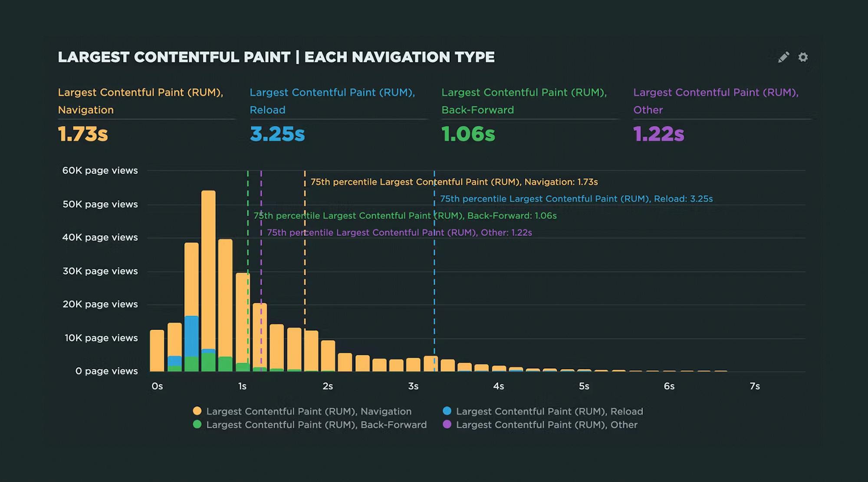This screenshot has width=868, height=482.
Task: Toggle Reload series in legend
Action: (549, 411)
